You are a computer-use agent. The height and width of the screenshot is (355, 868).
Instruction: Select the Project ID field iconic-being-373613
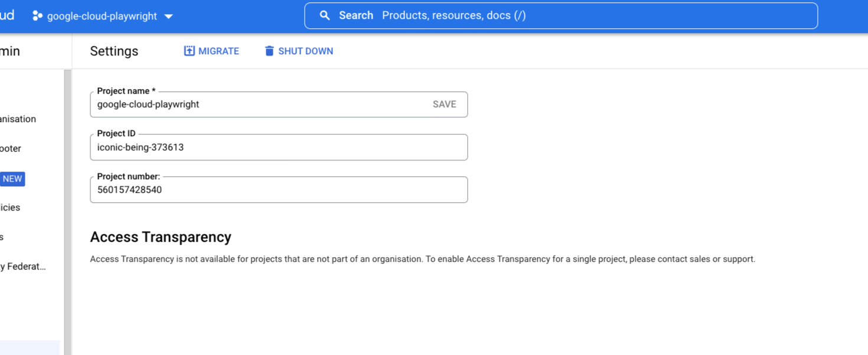[x=279, y=147]
